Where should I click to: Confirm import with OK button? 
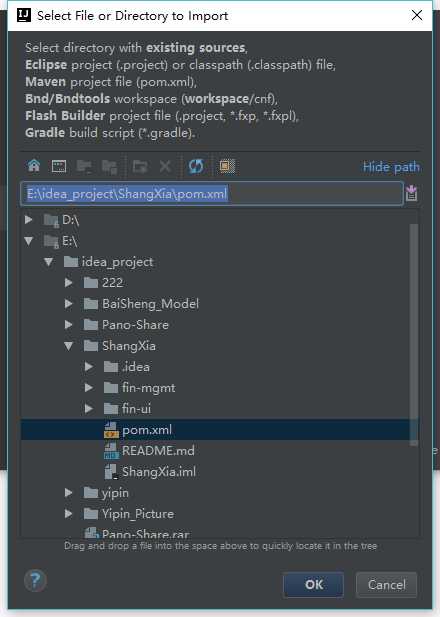pos(313,585)
